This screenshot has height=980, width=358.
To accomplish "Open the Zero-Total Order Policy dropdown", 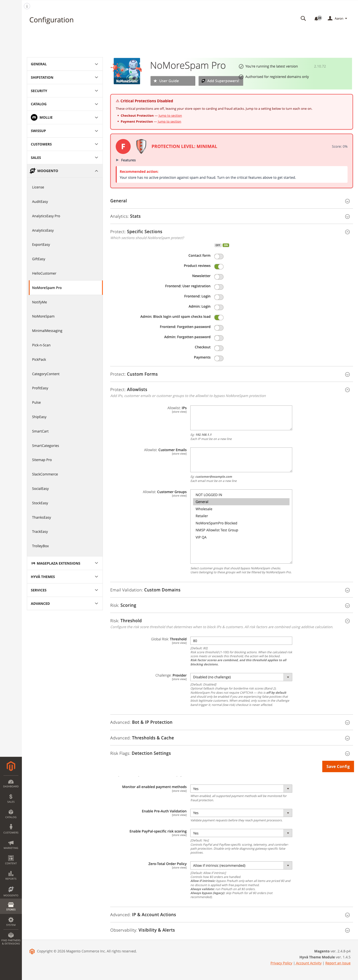I will click(x=241, y=866).
